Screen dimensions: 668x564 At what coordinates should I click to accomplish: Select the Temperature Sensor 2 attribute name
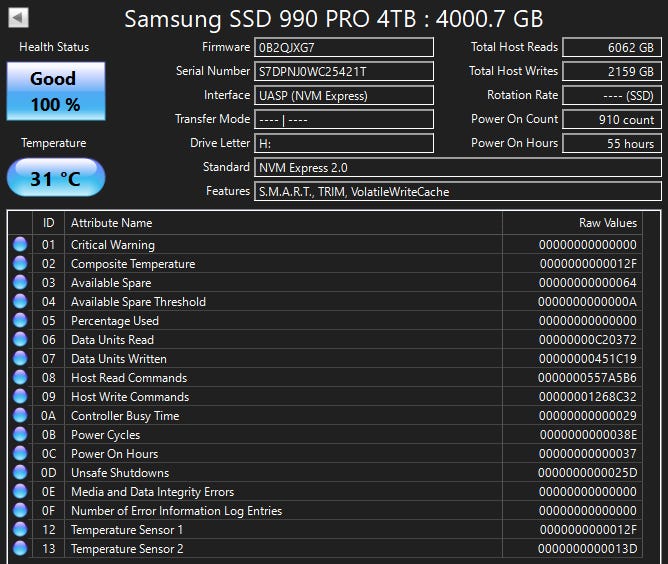pyautogui.click(x=127, y=549)
